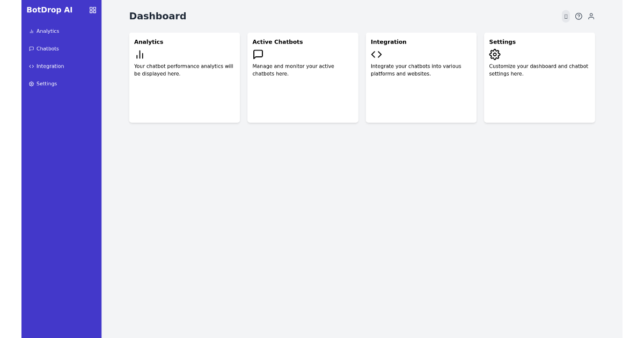
Task: Click the Dashboard page heading
Action: click(158, 16)
